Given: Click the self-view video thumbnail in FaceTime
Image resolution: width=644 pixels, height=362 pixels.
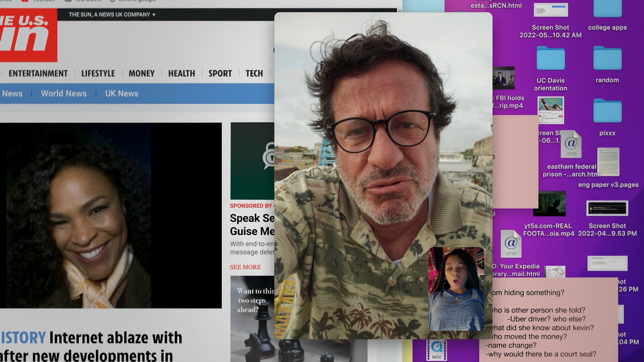Looking at the screenshot, I should (x=456, y=289).
